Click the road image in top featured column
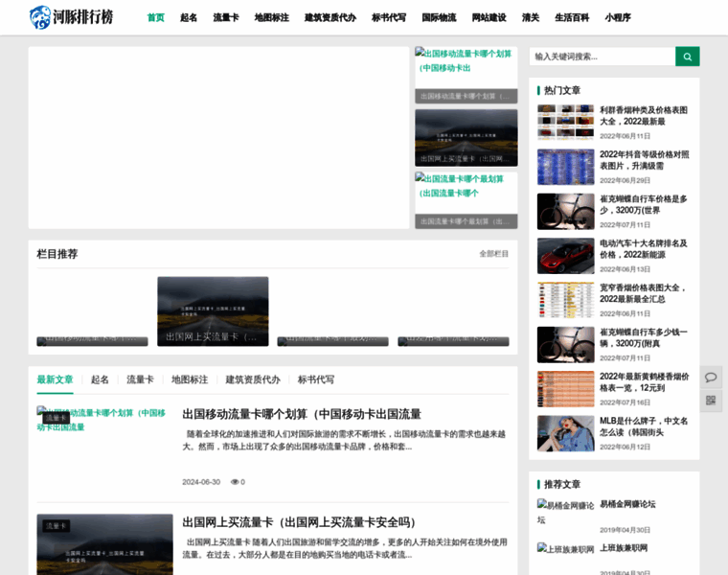The width and height of the screenshot is (728, 575). point(466,138)
